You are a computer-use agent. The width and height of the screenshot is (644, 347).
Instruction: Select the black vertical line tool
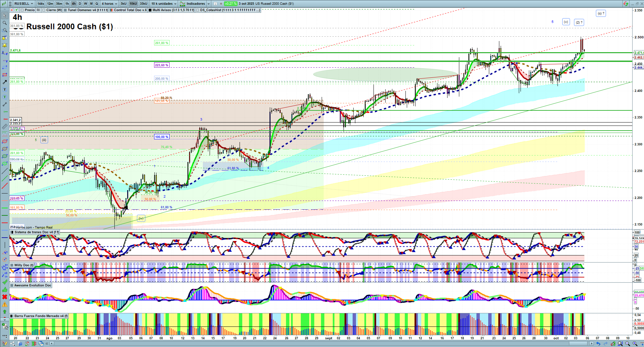[x=5, y=245]
